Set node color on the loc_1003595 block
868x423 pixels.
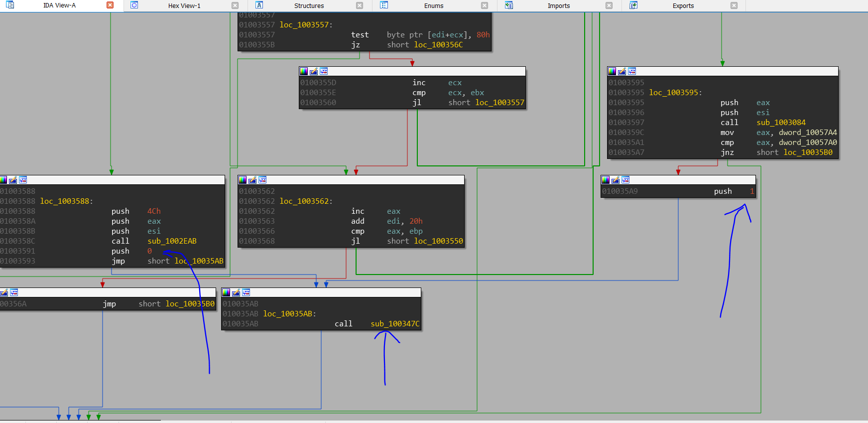pyautogui.click(x=612, y=71)
